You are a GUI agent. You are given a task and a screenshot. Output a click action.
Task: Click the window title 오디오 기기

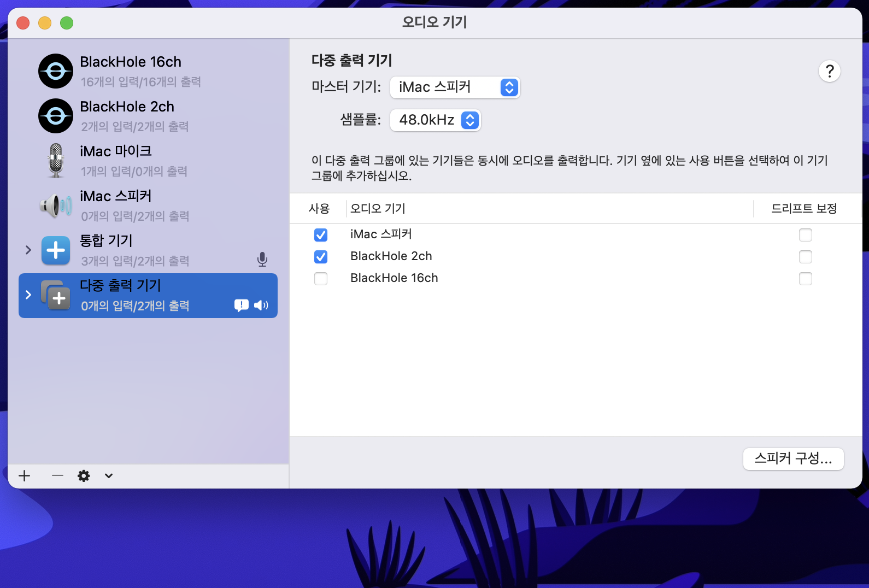(x=434, y=22)
